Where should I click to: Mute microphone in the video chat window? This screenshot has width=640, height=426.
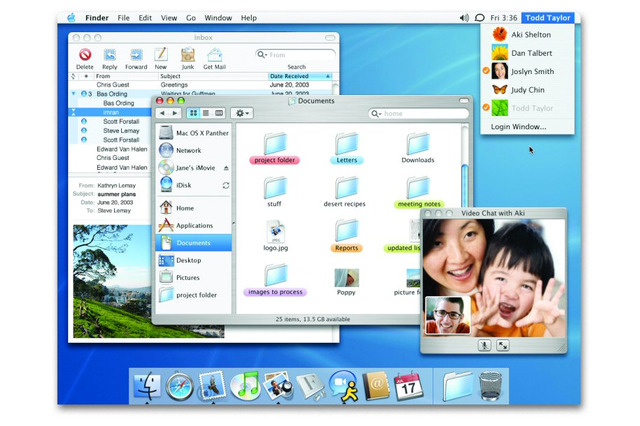(x=484, y=345)
